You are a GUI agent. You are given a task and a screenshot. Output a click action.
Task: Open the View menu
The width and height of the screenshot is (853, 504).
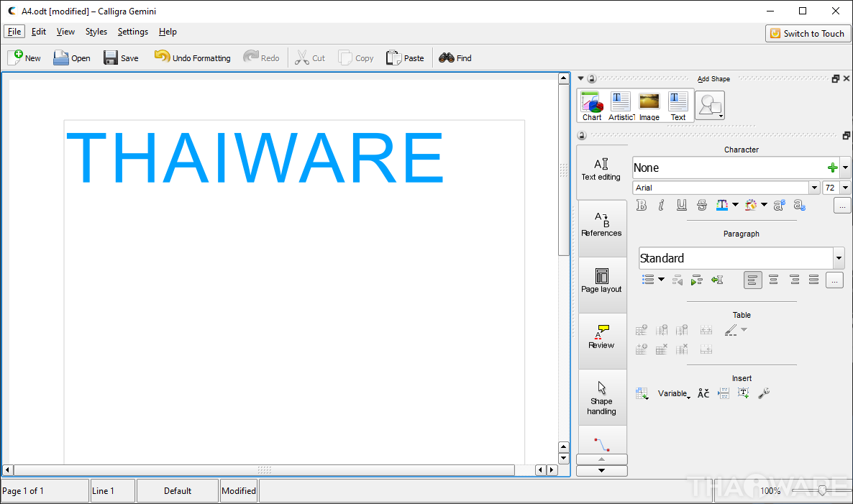[x=65, y=32]
